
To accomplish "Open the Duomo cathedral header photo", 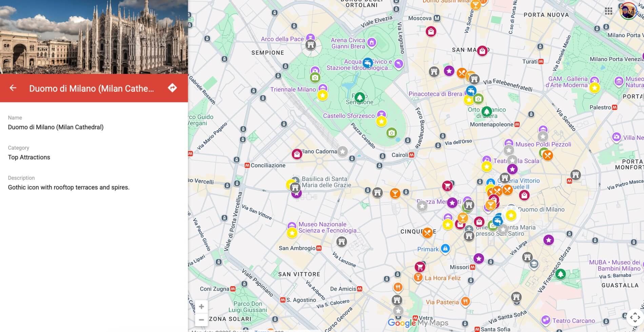I will tap(94, 37).
